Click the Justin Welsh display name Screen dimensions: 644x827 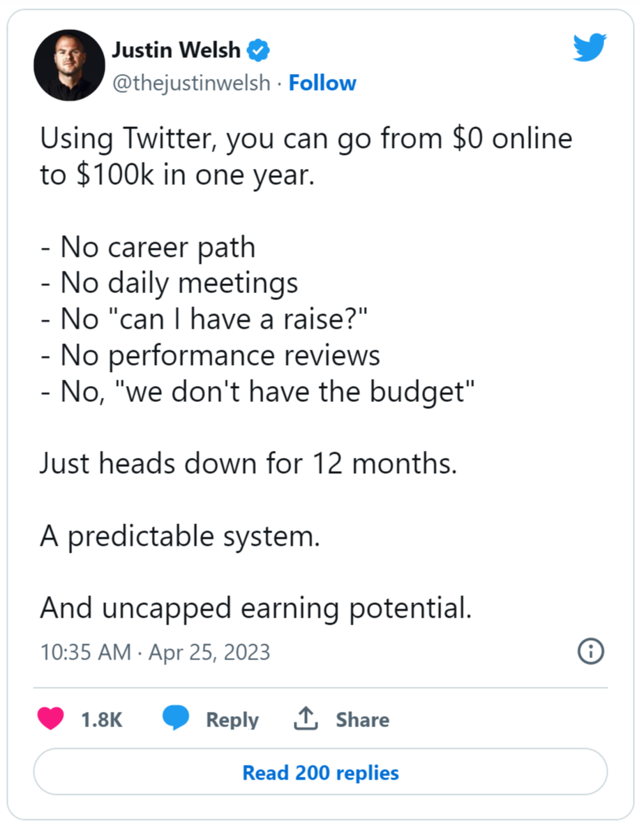tap(176, 51)
